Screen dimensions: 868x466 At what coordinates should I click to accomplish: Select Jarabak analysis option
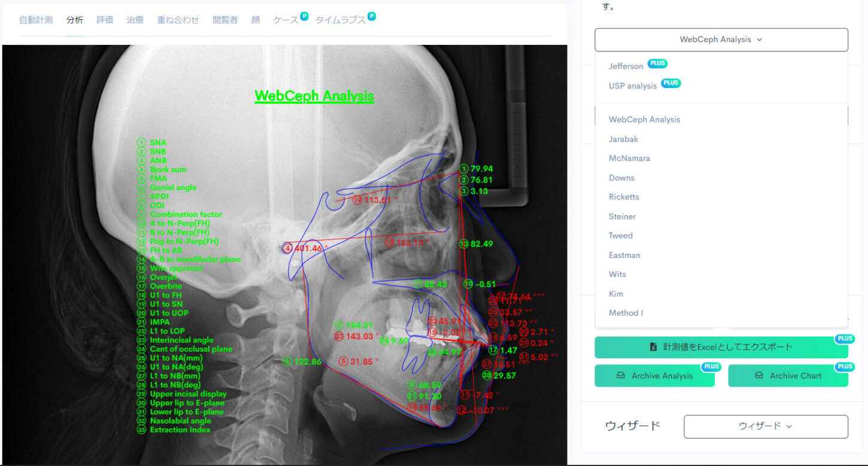[x=624, y=139]
